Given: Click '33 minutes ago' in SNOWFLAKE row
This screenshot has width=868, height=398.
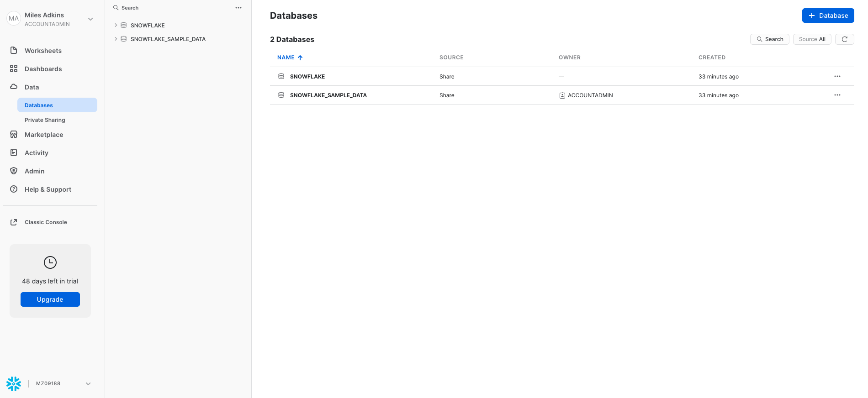Looking at the screenshot, I should pyautogui.click(x=719, y=77).
